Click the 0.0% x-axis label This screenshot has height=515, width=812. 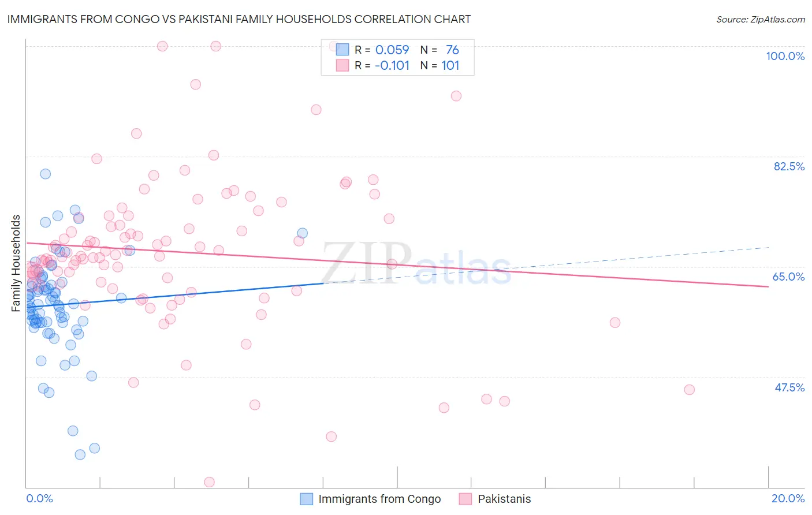(x=39, y=498)
